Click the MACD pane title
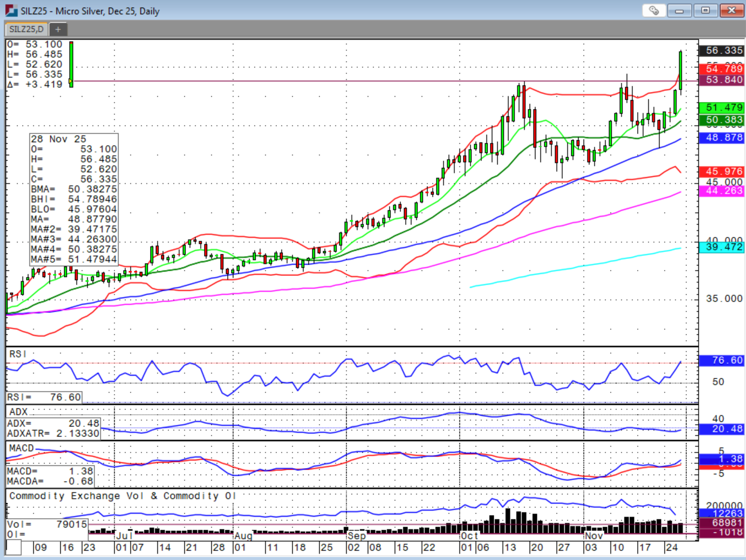 (x=22, y=449)
